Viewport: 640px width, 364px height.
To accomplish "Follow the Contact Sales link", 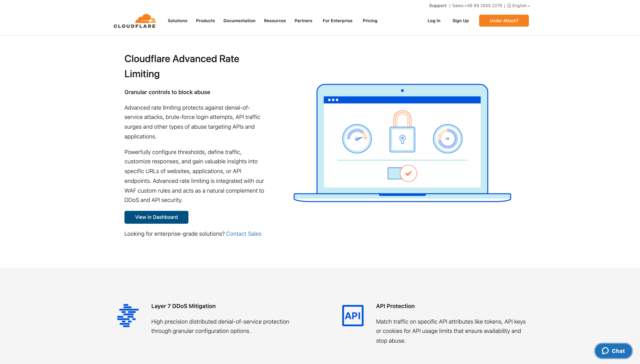I will coord(244,234).
